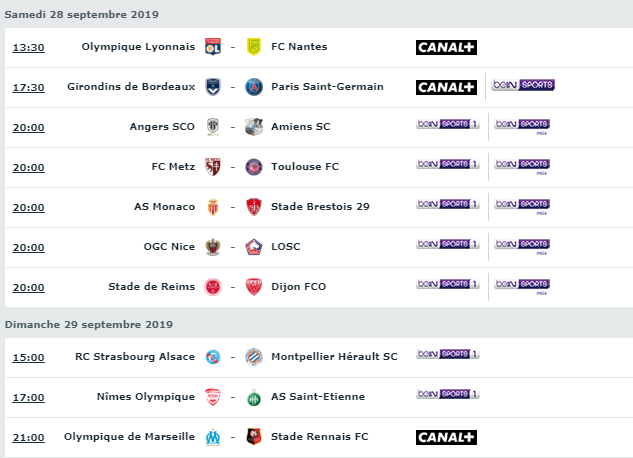633x458 pixels.
Task: Click beIN Sports 1 logo for Nîmes match
Action: pos(448,394)
